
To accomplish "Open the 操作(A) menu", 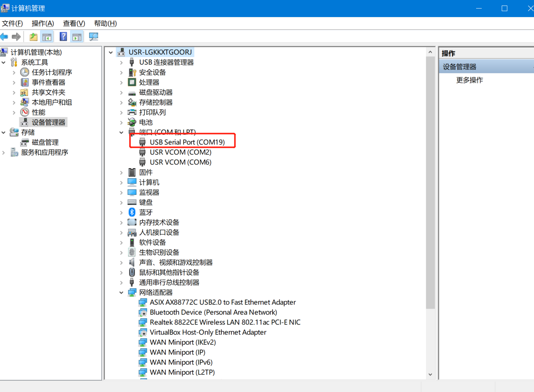I will [43, 23].
